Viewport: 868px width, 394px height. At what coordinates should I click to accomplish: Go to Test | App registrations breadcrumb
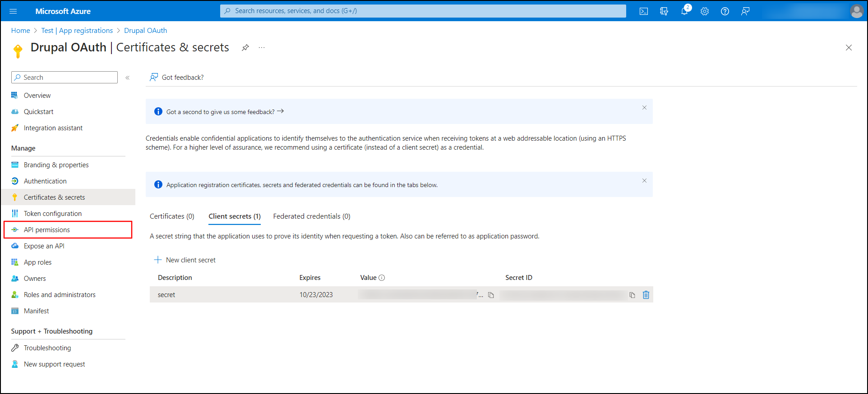tap(77, 31)
